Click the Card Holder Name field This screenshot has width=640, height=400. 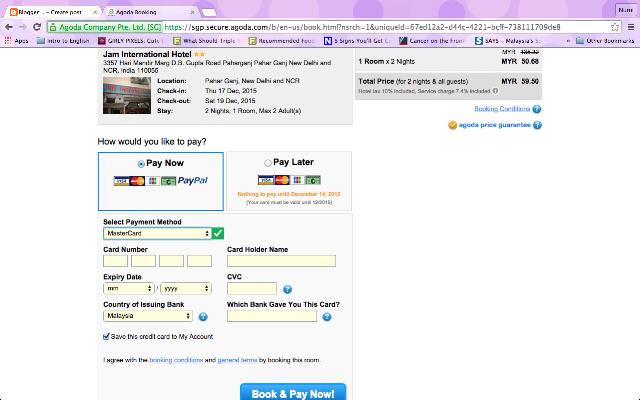[x=281, y=261]
